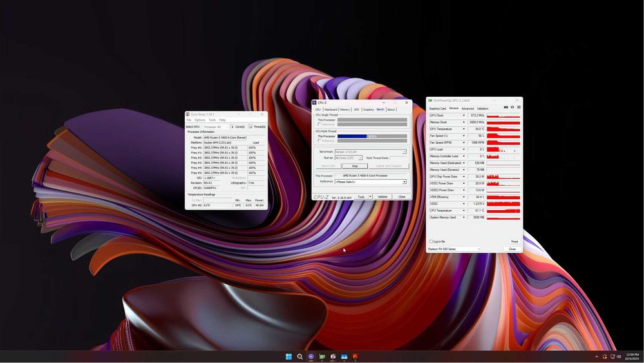Click the orange flame app in taskbar
The height and width of the screenshot is (363, 644).
pyautogui.click(x=355, y=357)
